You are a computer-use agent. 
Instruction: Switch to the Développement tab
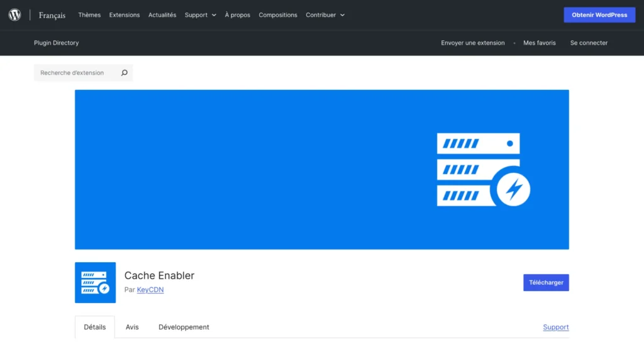click(x=184, y=327)
